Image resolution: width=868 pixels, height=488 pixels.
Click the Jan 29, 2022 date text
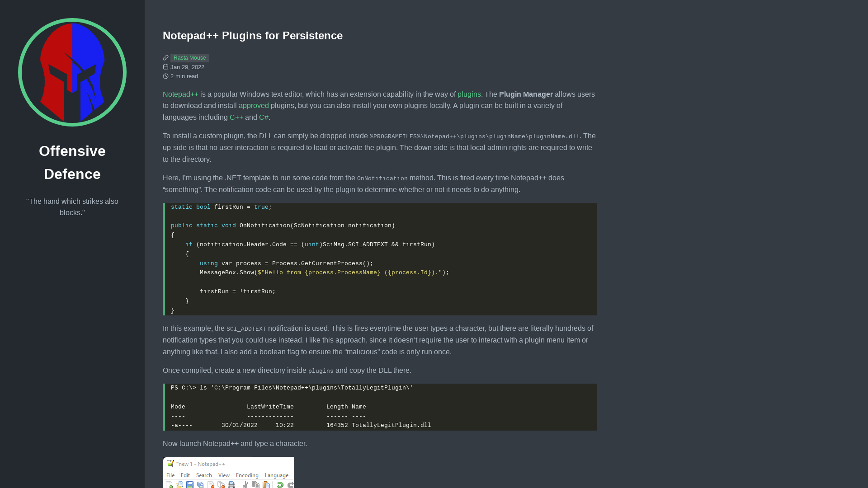tap(187, 67)
